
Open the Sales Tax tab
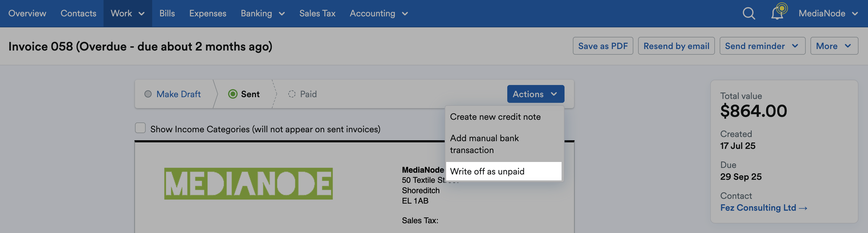click(317, 13)
